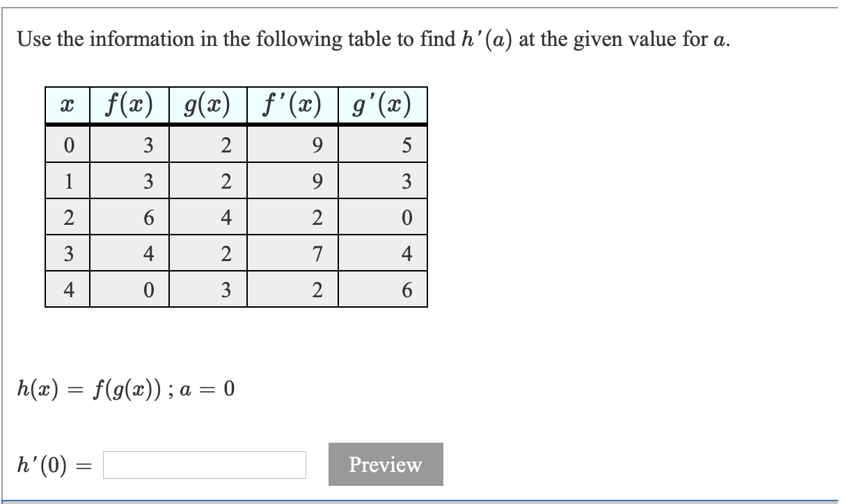The height and width of the screenshot is (504, 845).
Task: Select the x column header
Action: [x=66, y=104]
